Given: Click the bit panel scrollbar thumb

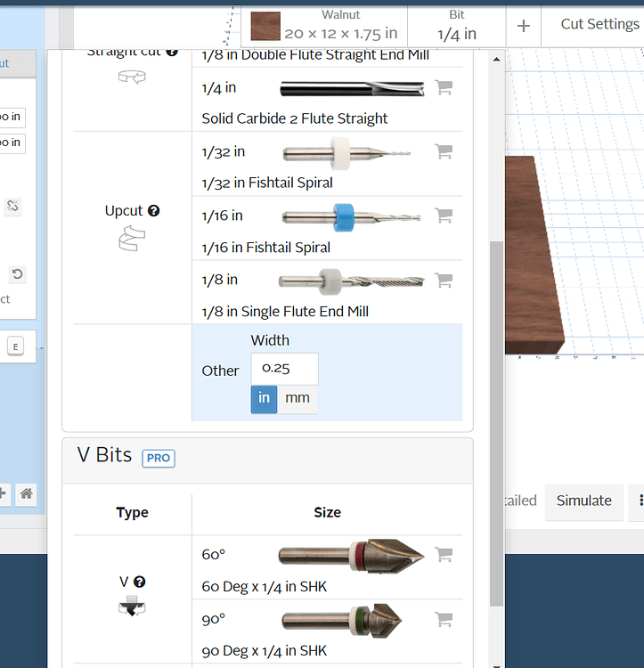Looking at the screenshot, I should (x=496, y=423).
